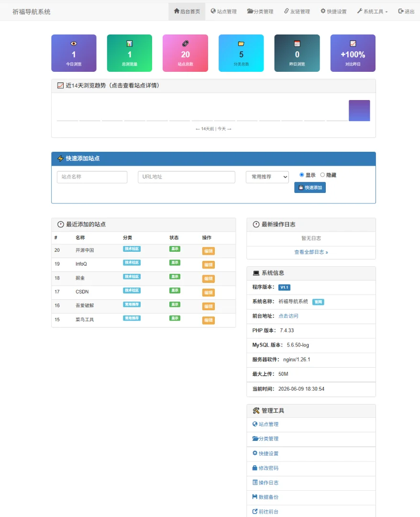Click the 显示 status badge on InfoQ row
The image size is (420, 517).
tap(175, 263)
